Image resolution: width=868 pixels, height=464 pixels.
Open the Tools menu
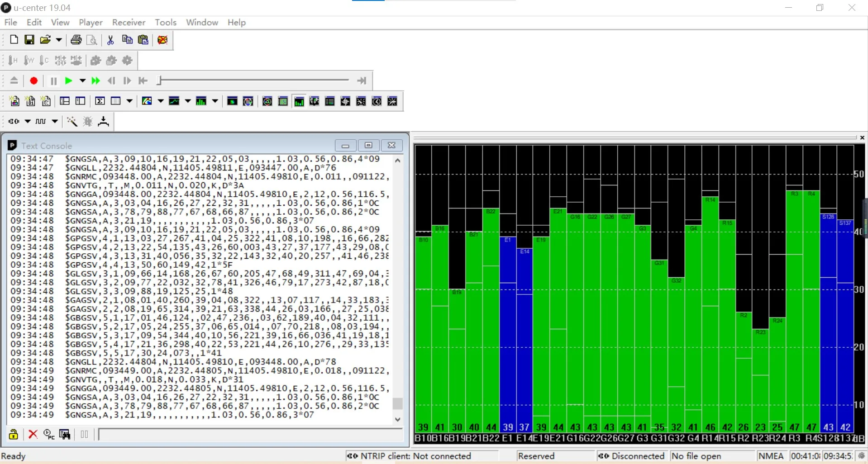tap(165, 22)
